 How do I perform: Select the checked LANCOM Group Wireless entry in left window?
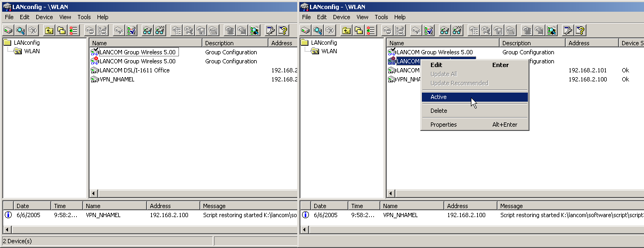(137, 52)
